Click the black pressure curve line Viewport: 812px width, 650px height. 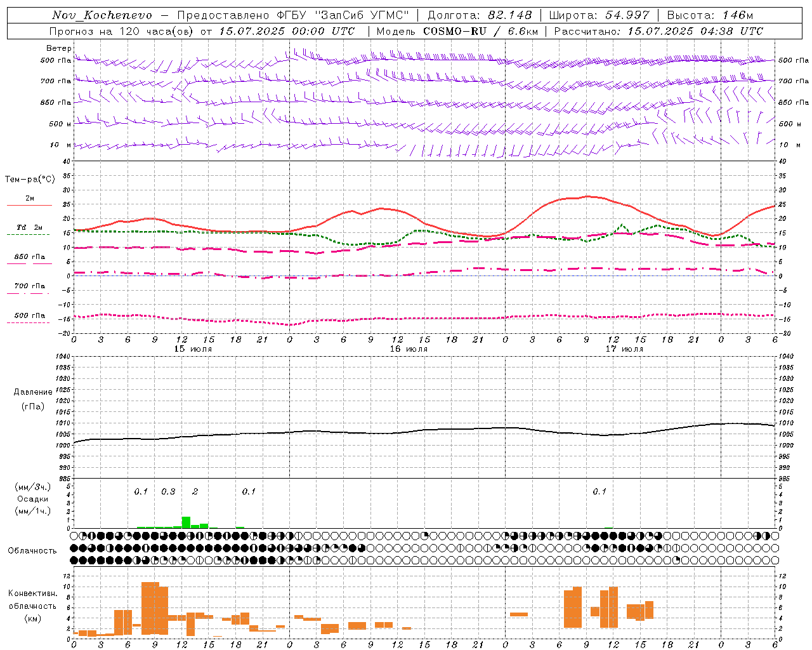(424, 432)
